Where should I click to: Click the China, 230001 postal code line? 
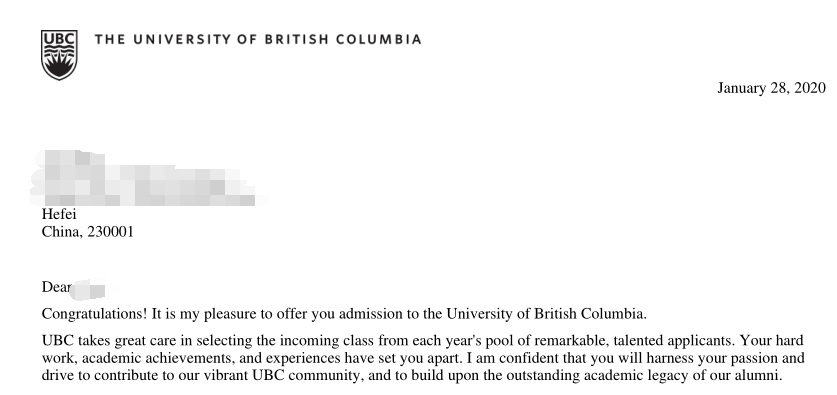88,232
